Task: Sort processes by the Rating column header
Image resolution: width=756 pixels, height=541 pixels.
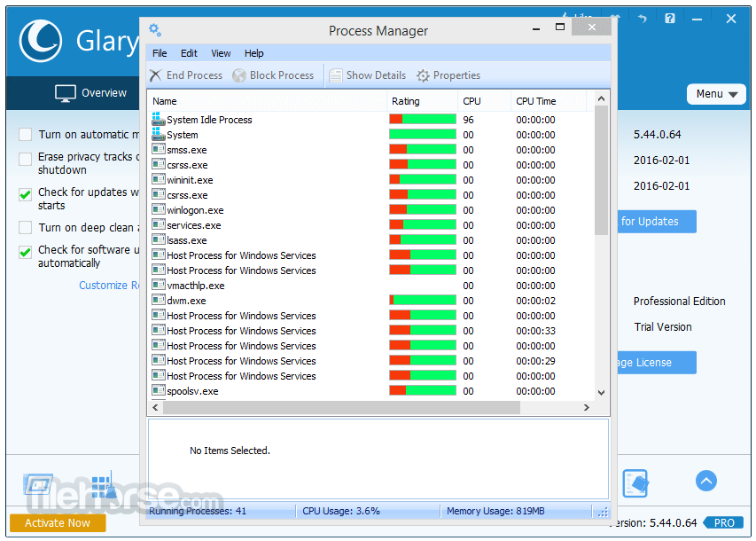Action: pos(423,101)
